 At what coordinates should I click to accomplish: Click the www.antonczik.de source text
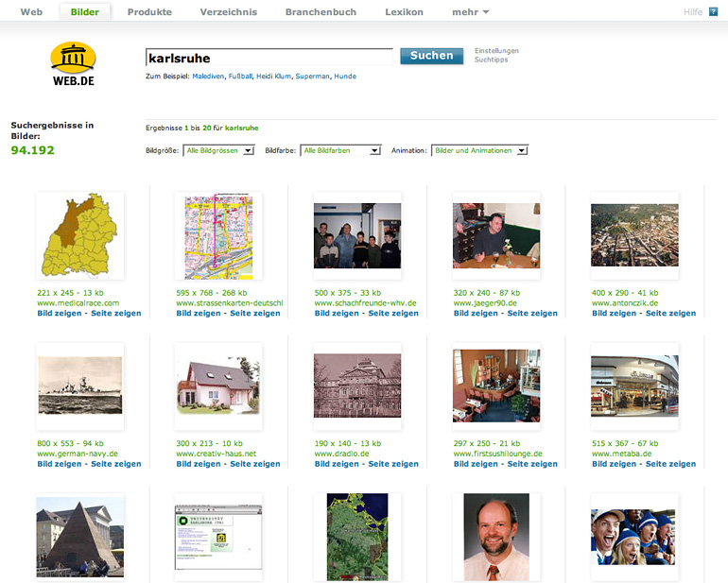point(625,303)
